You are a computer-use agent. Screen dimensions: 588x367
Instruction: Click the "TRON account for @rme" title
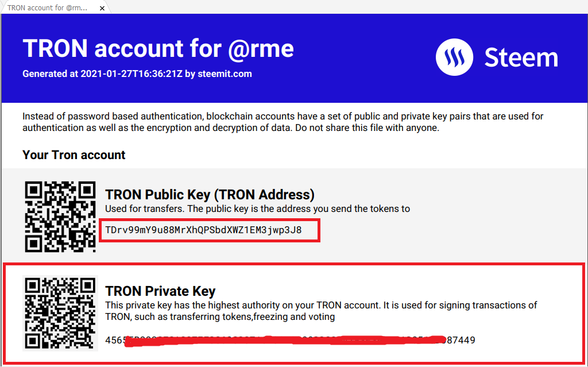tap(158, 48)
